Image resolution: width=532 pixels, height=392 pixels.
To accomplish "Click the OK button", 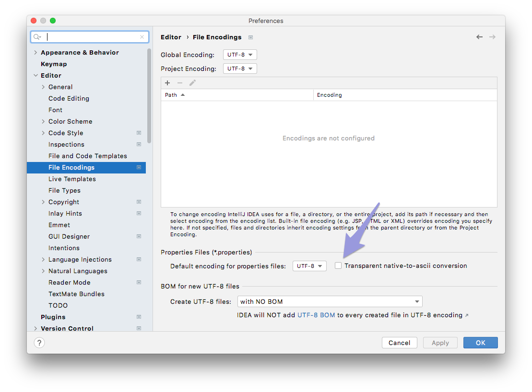I will [480, 343].
